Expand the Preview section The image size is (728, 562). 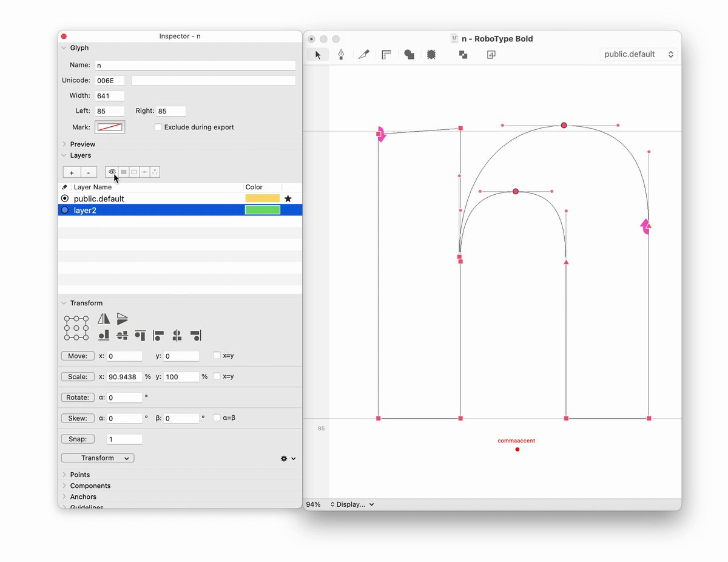pyautogui.click(x=83, y=144)
